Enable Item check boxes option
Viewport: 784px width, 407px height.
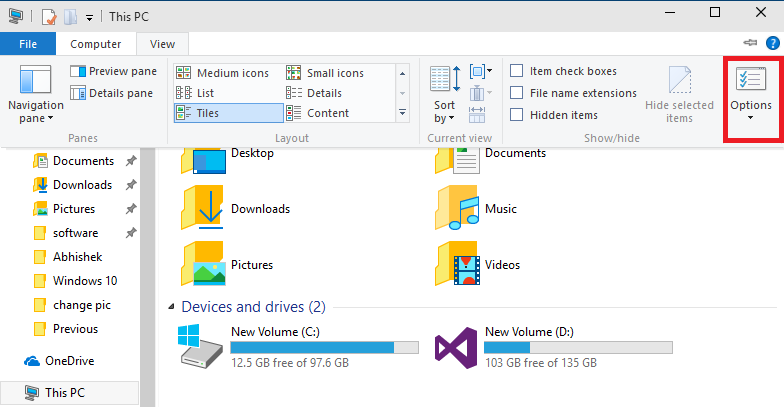point(517,71)
